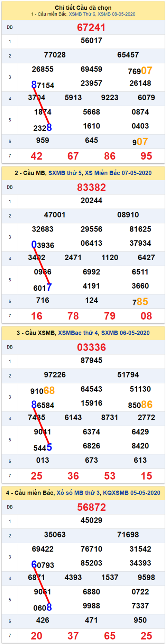Image resolution: width=166 pixels, height=644 pixels.
Task: Click number 5445 with blue 5
Action: click(x=43, y=448)
